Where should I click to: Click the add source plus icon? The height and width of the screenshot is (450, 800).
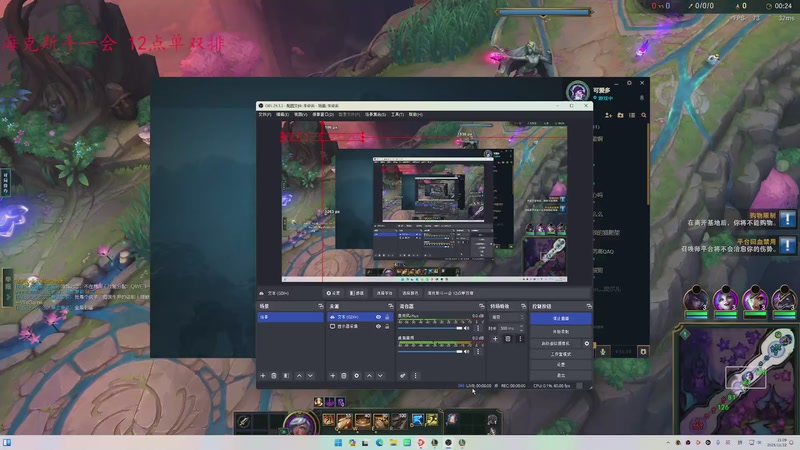point(332,375)
